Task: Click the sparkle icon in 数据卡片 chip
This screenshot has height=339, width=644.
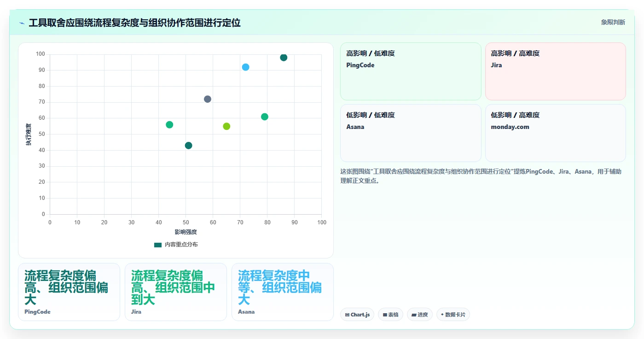Action: [442, 315]
